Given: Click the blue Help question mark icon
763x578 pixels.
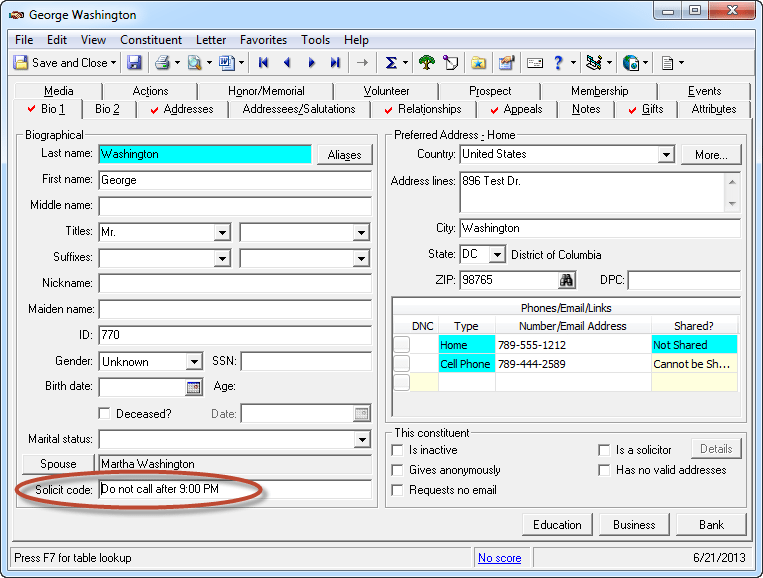Looking at the screenshot, I should point(558,63).
